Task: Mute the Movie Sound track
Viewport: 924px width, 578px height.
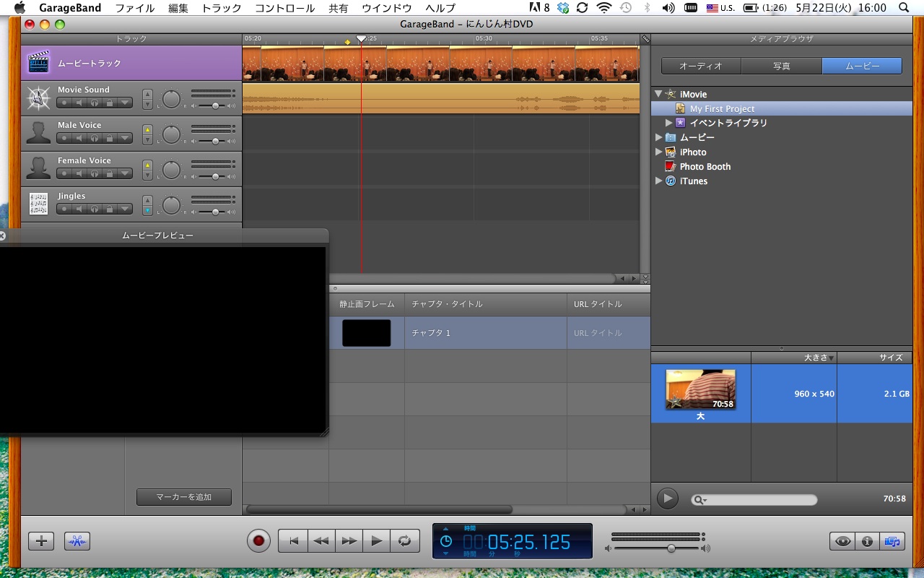Action: point(79,103)
